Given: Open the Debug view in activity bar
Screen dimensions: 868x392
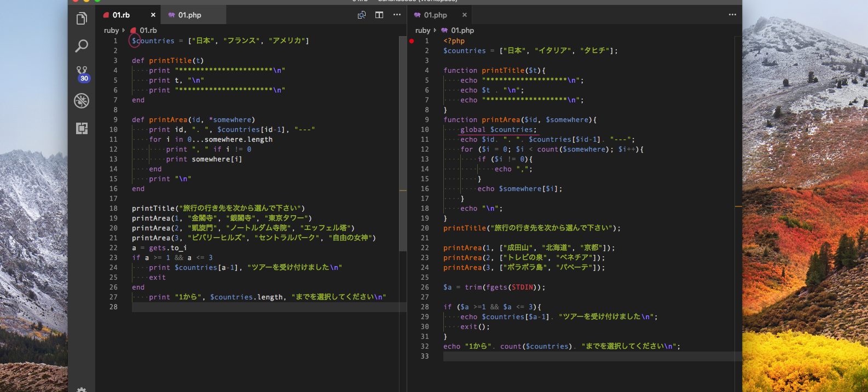Looking at the screenshot, I should pos(82,101).
